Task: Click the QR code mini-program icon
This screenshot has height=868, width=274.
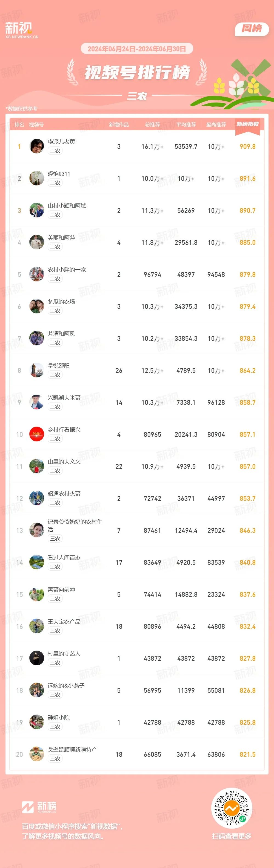Action: [232, 808]
